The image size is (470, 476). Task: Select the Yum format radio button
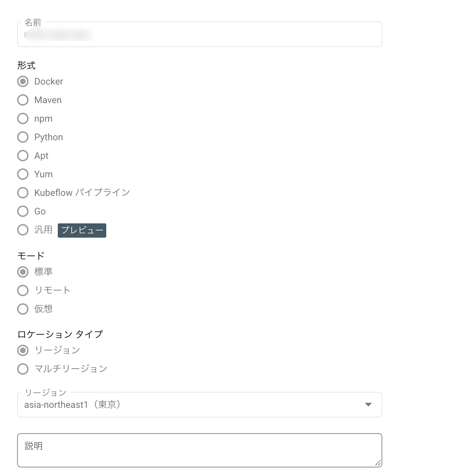(23, 174)
